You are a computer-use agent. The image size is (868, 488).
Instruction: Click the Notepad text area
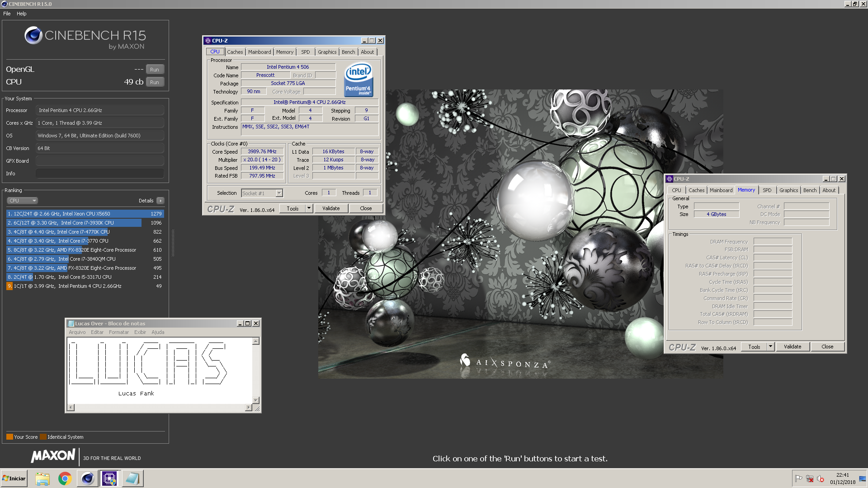[160, 371]
